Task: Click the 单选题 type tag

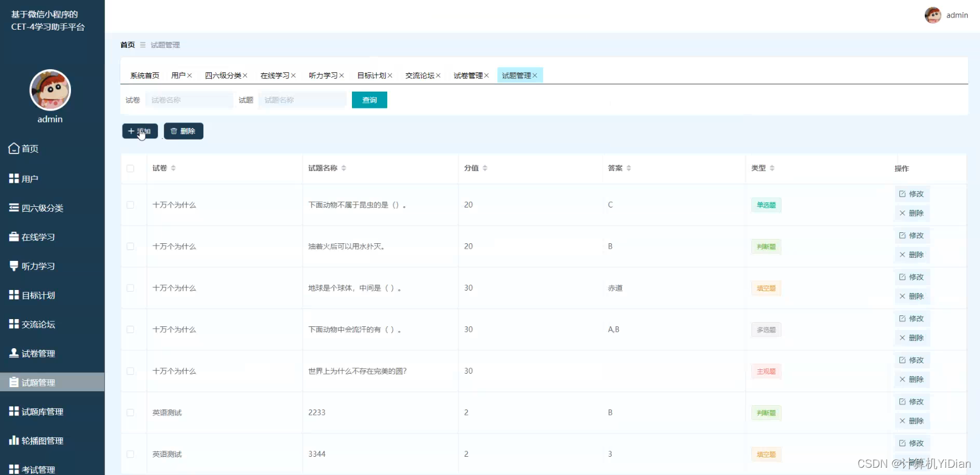Action: pyautogui.click(x=766, y=205)
